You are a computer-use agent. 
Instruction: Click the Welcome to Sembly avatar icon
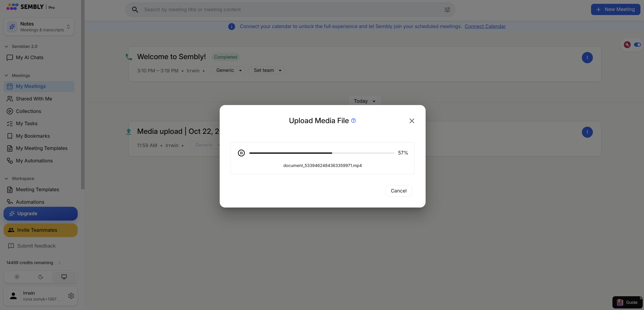point(587,58)
